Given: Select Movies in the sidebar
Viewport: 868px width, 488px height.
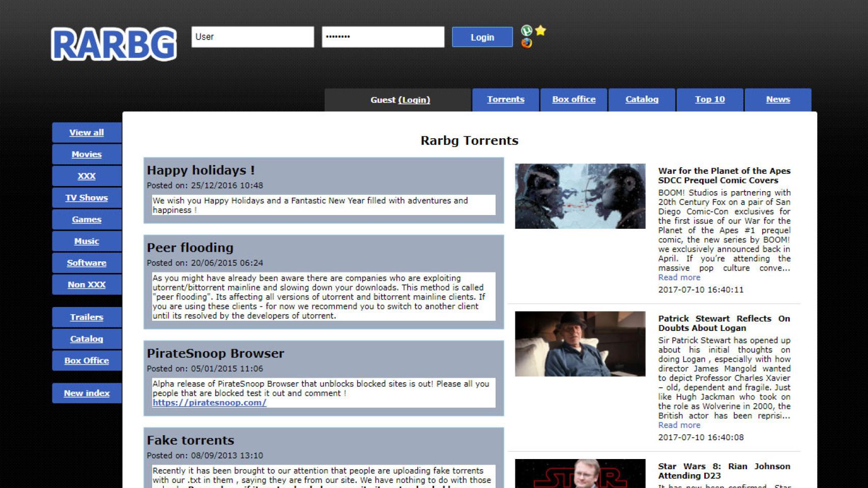Looking at the screenshot, I should (87, 155).
